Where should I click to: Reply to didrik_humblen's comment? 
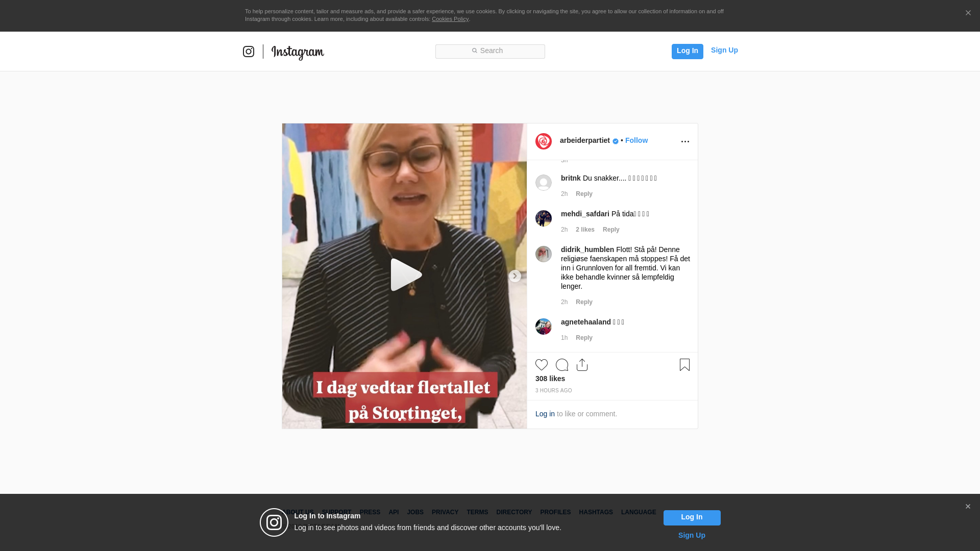584,302
